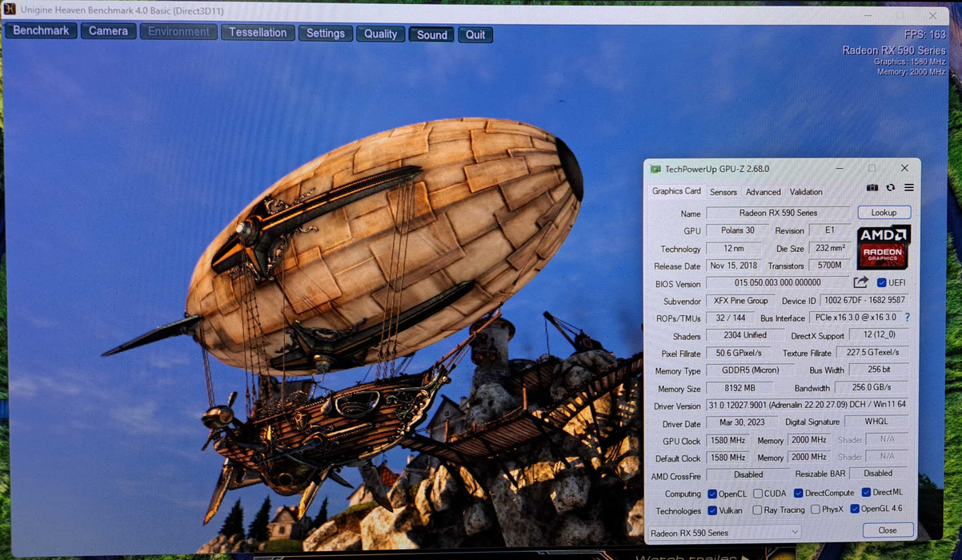Image resolution: width=962 pixels, height=560 pixels.
Task: Click the FPS: 163 counter in Heaven
Action: (925, 35)
